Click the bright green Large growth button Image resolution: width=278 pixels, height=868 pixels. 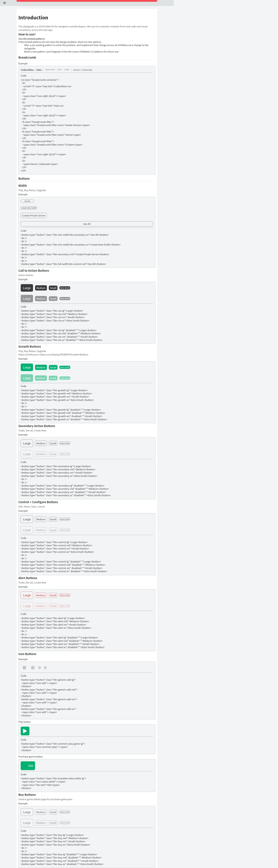27,368
